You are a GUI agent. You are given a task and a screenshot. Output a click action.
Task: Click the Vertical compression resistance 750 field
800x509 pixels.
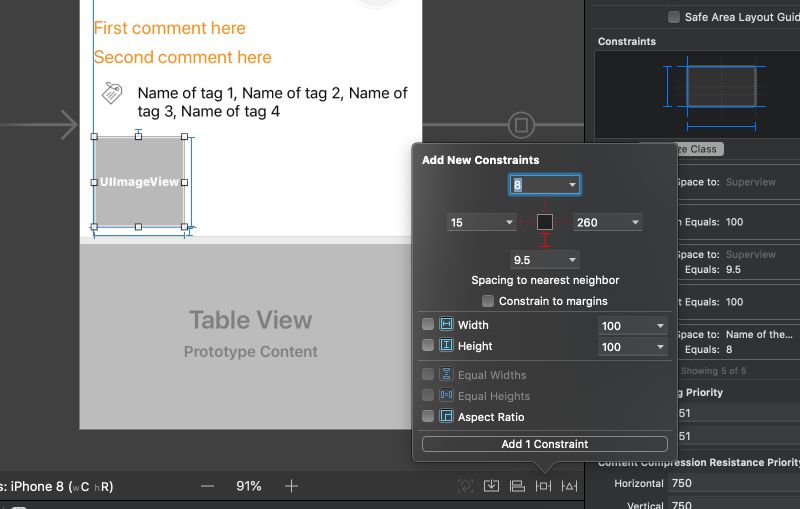pos(734,505)
